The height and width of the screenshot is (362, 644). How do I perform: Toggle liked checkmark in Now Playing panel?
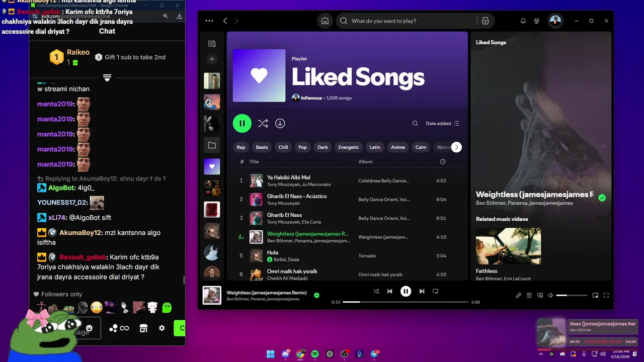tap(602, 198)
